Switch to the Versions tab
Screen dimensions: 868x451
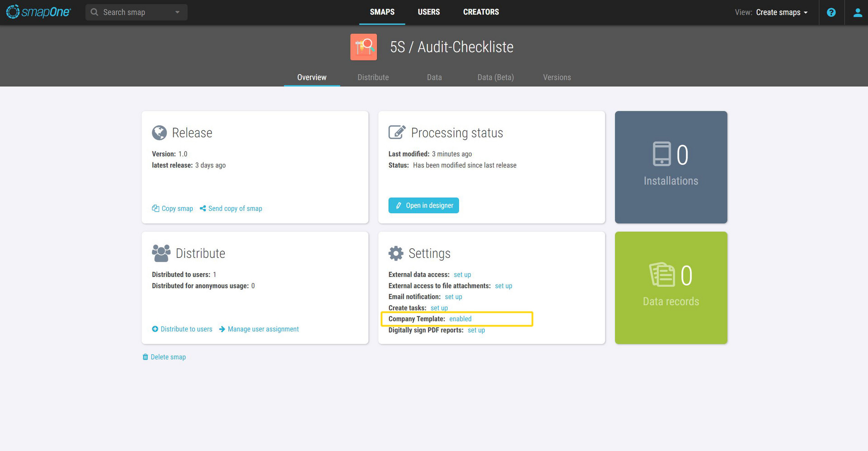[557, 77]
